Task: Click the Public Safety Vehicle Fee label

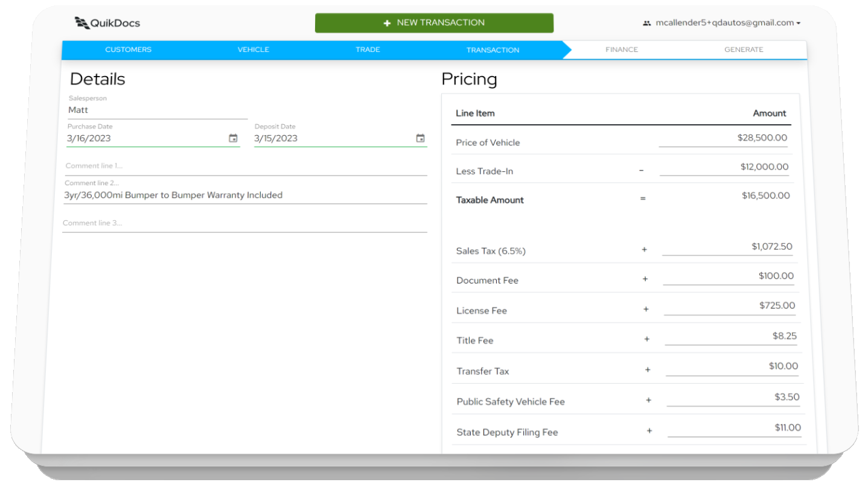Action: (x=511, y=402)
